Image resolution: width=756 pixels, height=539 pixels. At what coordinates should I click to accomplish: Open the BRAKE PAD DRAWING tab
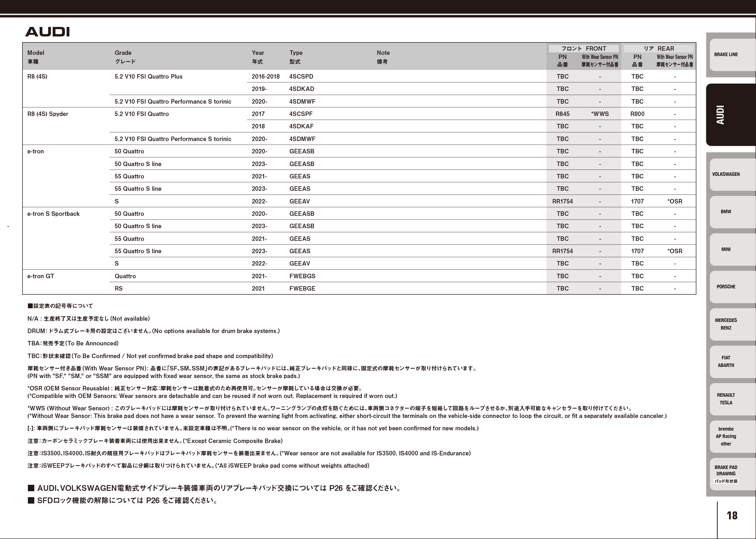click(x=733, y=474)
